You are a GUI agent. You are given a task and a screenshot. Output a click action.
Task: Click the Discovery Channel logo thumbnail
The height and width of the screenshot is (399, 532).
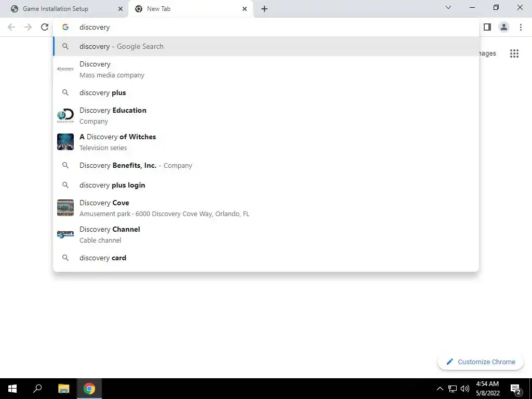(x=65, y=234)
